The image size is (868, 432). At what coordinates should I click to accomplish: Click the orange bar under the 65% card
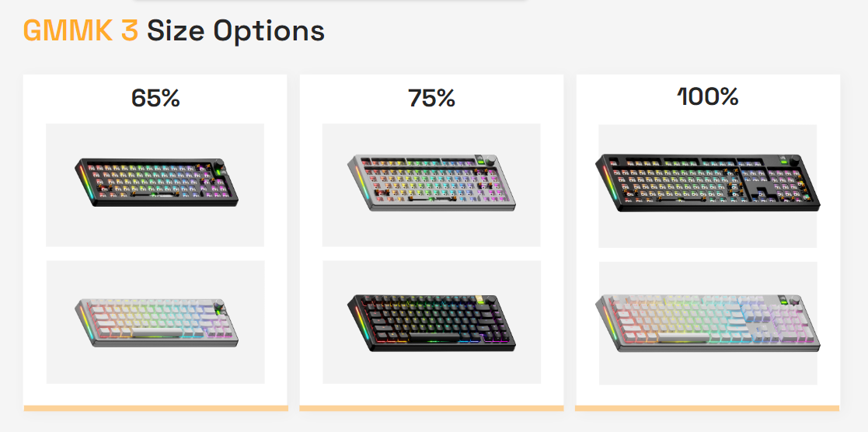tap(155, 408)
